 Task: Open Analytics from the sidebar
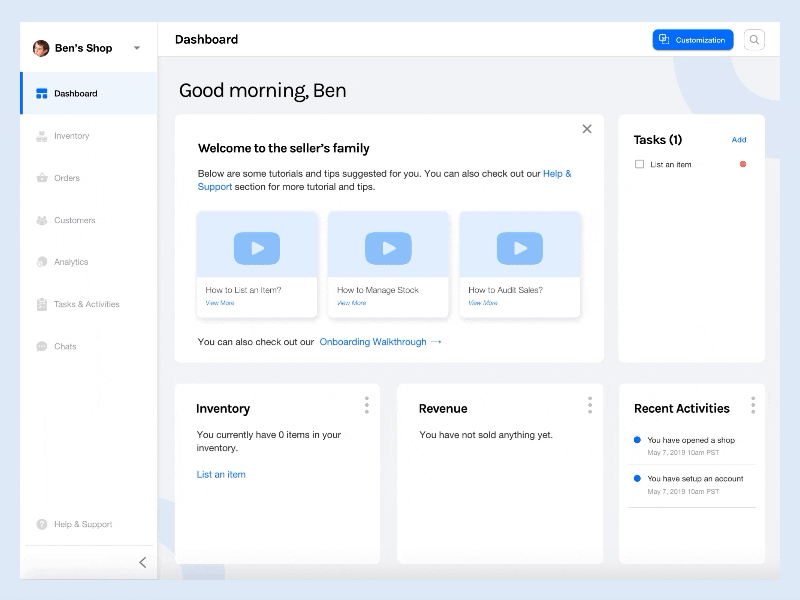point(89,262)
